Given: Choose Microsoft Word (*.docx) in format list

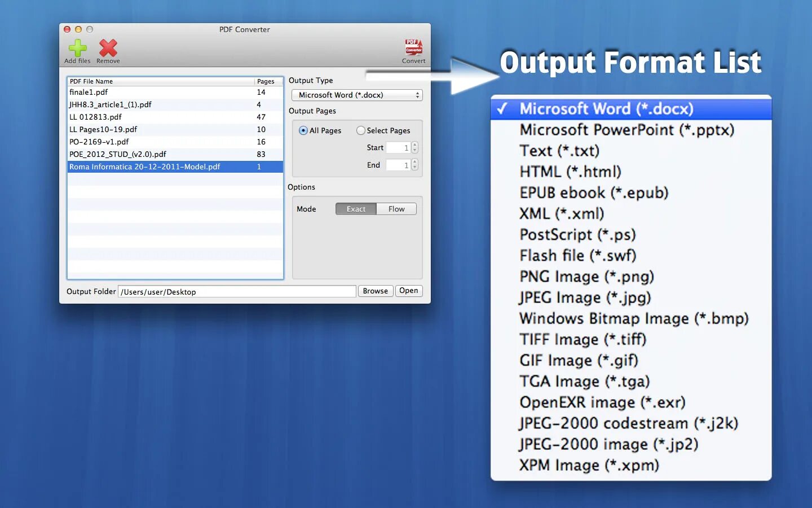Looking at the screenshot, I should point(631,108).
